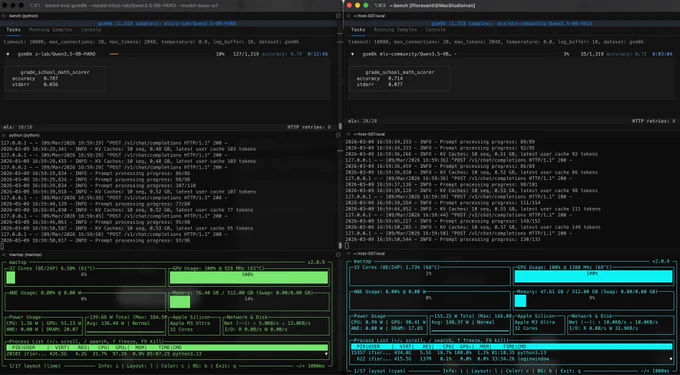Close the top host-007.local pane in right window
The image size is (680, 375).
pyautogui.click(x=348, y=16)
